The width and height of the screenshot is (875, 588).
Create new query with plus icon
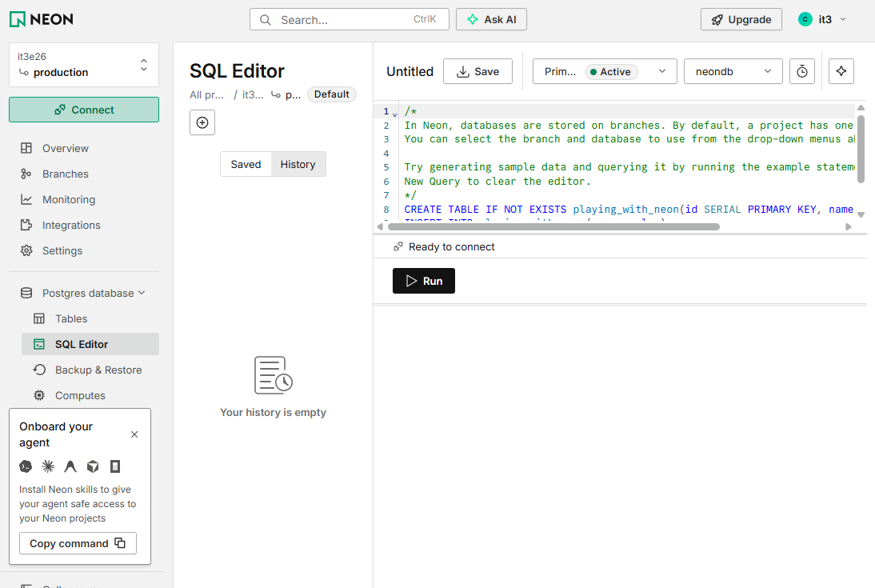tap(202, 122)
